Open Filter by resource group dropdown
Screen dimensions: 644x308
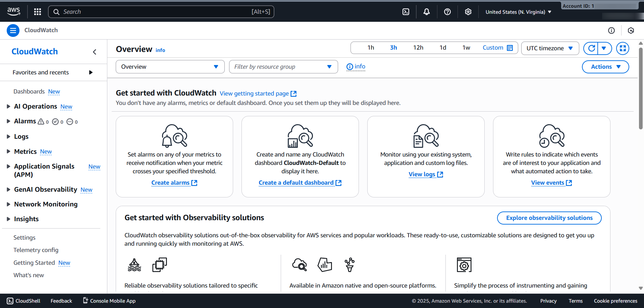coord(283,67)
